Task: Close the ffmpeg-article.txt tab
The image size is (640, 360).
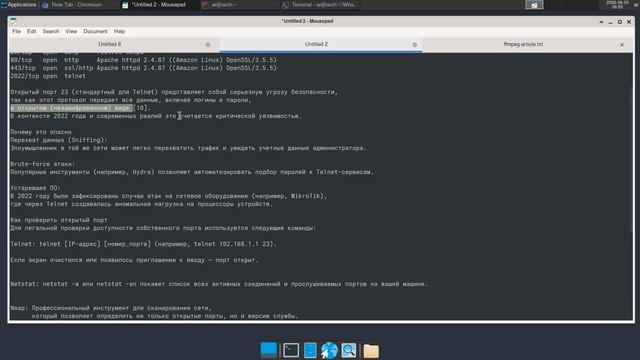Action: click(622, 44)
